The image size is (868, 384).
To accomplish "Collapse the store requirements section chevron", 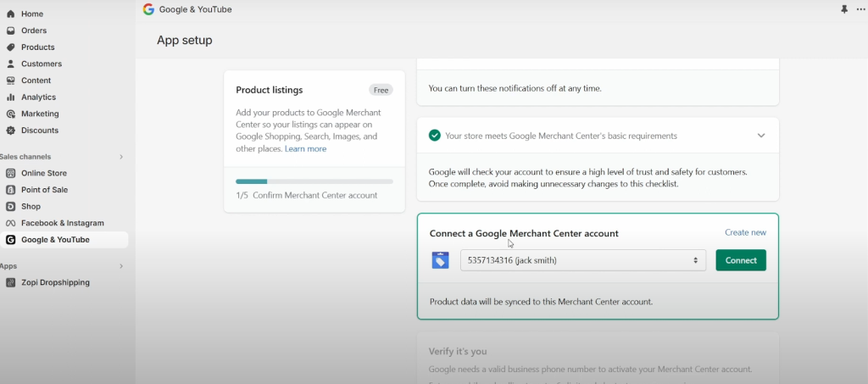I will pyautogui.click(x=761, y=136).
